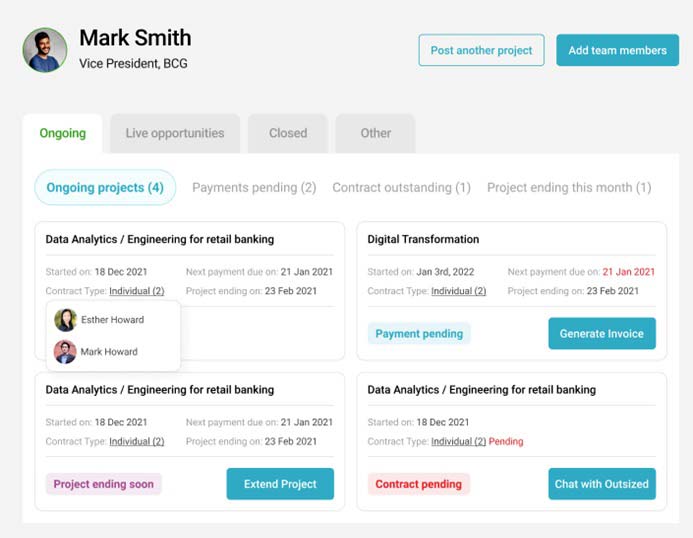Expand Individual (2) next to Pending label
The width and height of the screenshot is (693, 538).
(459, 441)
